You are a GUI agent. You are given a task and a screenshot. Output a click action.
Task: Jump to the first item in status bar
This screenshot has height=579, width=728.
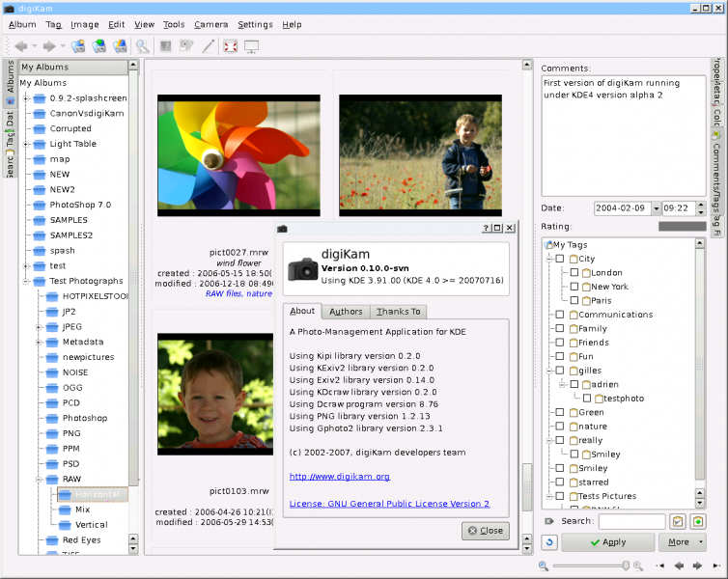click(660, 565)
